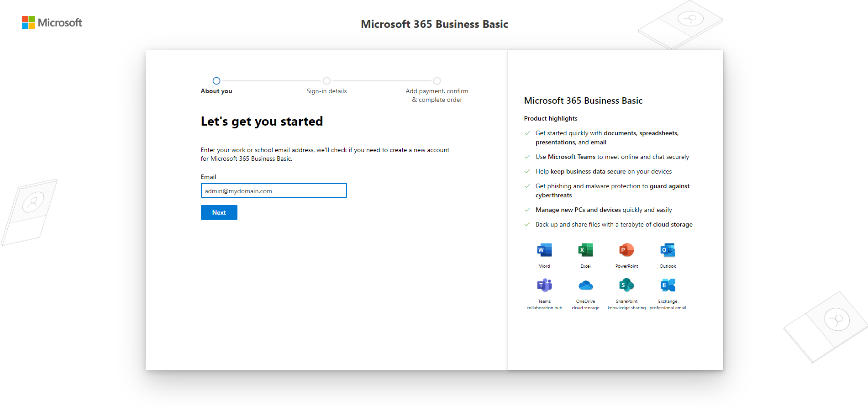868x407 pixels.
Task: Click the page title Microsoft 365 Business Basic
Action: pos(434,24)
